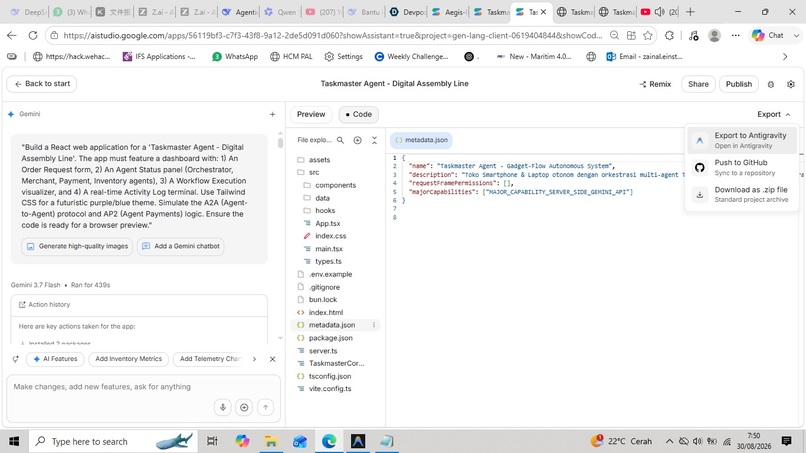Expand the Action history section
This screenshot has width=806, height=453.
[x=139, y=304]
